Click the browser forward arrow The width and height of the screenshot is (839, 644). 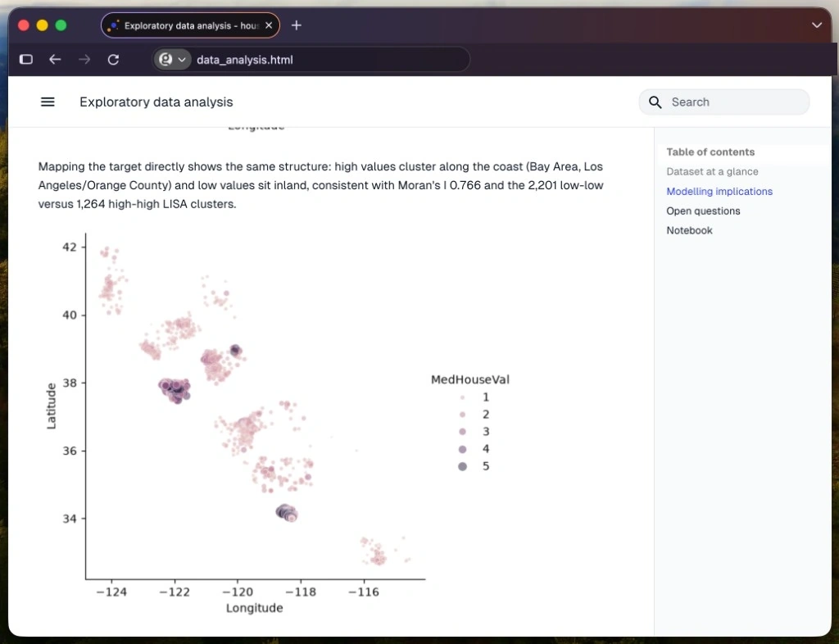point(84,59)
